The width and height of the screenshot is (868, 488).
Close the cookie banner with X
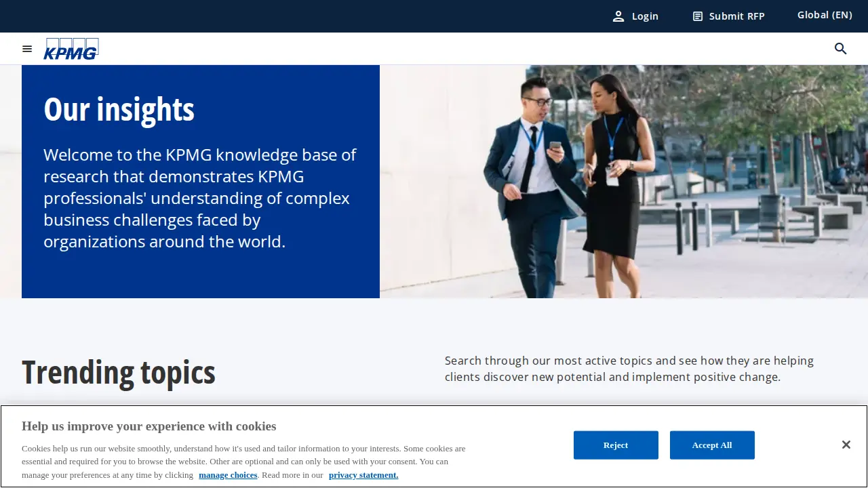846,445
